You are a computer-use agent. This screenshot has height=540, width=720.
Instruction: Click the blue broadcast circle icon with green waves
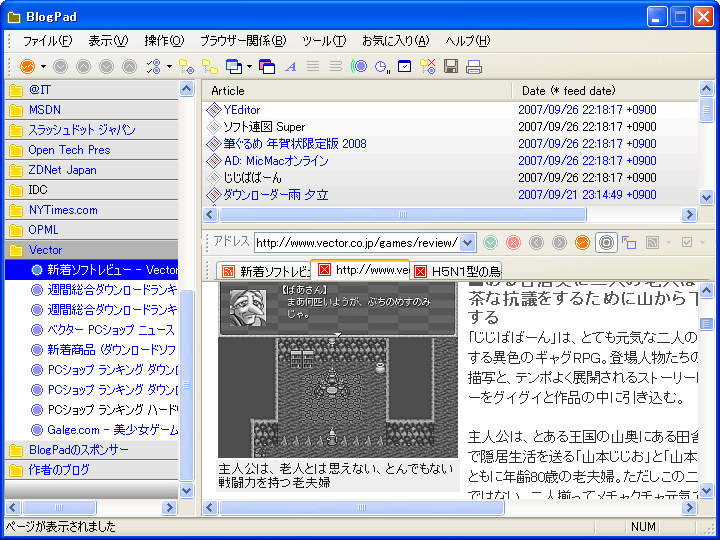coord(359,67)
